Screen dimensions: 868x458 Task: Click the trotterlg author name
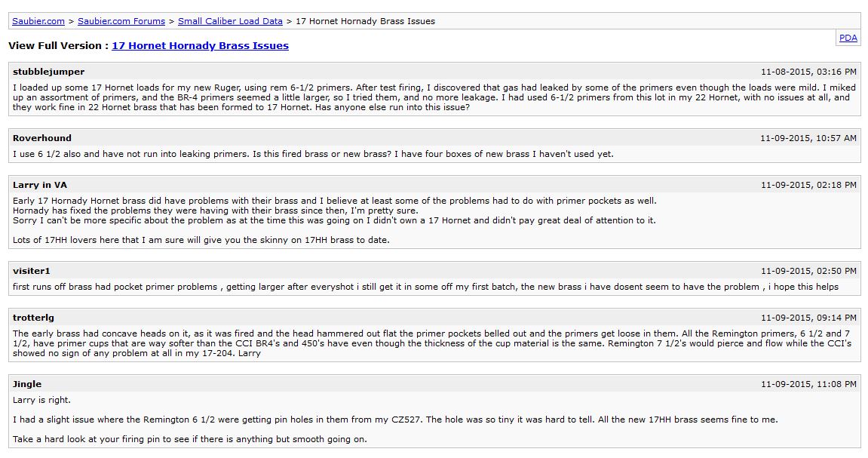pos(33,318)
